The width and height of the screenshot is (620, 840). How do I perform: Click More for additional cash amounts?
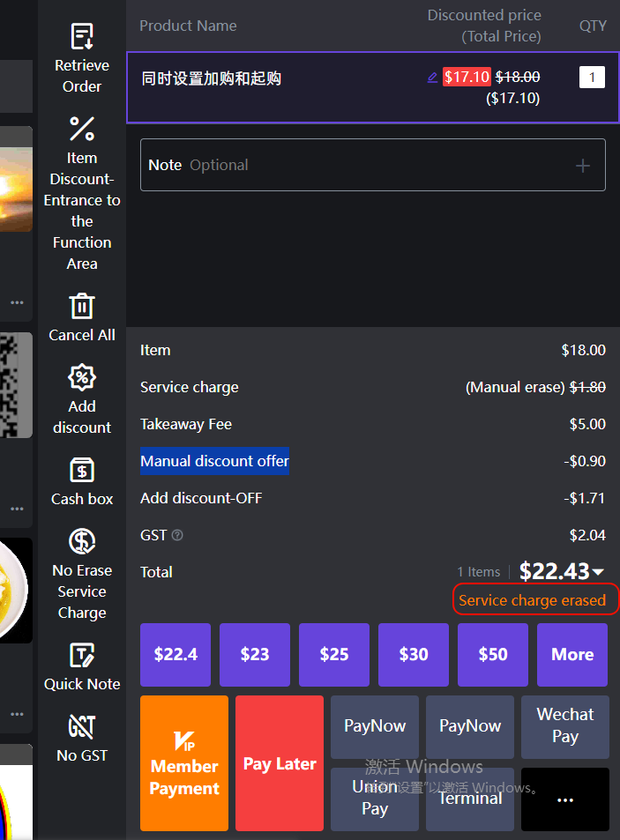coord(572,655)
